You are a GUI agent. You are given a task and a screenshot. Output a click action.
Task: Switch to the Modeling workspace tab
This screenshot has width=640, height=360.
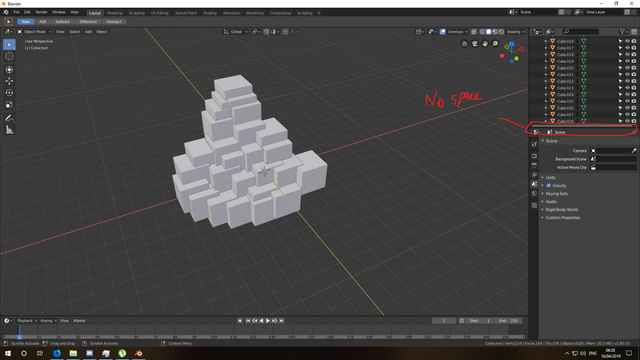115,13
